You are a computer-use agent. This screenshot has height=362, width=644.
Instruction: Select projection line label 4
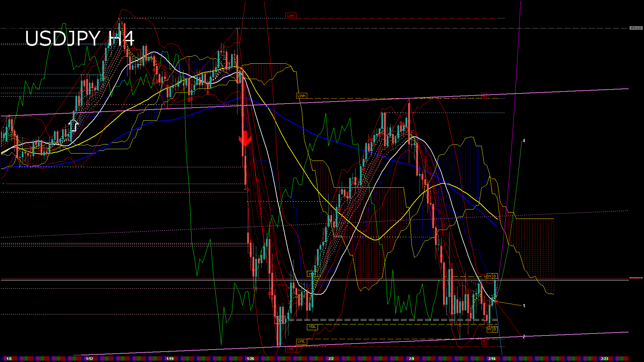click(x=524, y=141)
